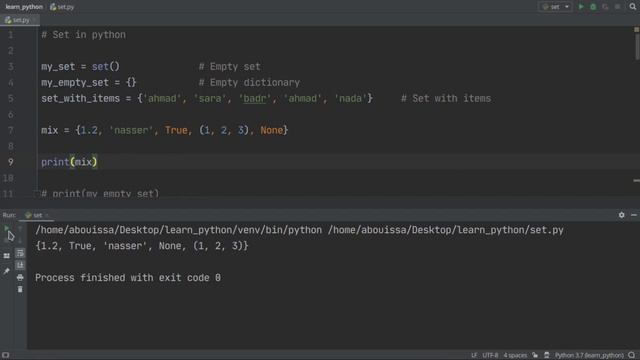Click the restore layout icon in Run panel
Viewport: 640px width, 360px height.
[7, 256]
